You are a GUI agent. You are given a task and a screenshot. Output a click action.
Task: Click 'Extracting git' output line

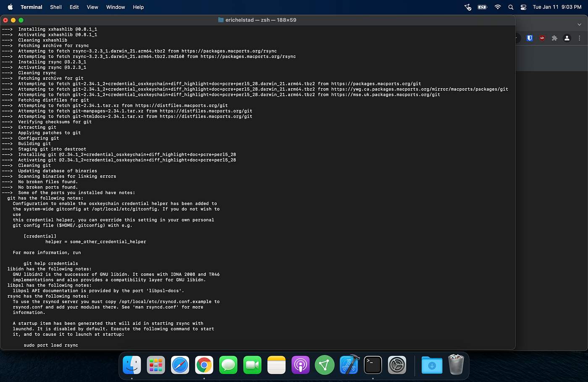(x=37, y=127)
